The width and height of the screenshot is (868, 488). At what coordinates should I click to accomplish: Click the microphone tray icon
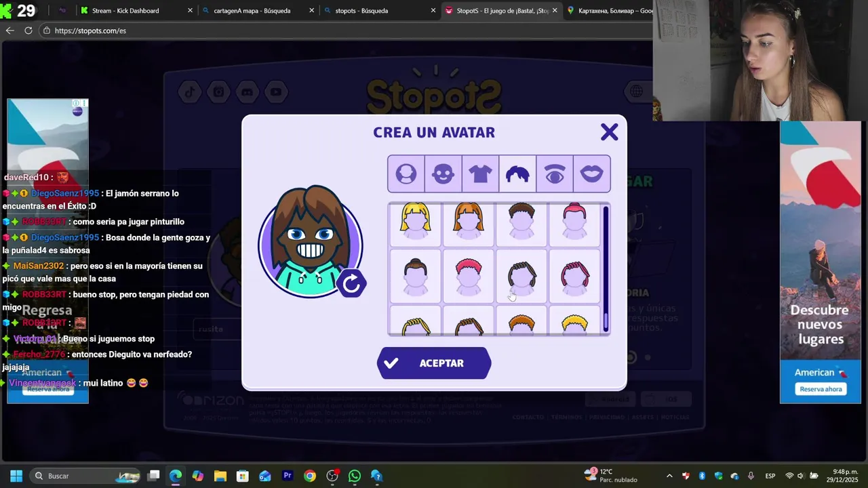(x=751, y=476)
